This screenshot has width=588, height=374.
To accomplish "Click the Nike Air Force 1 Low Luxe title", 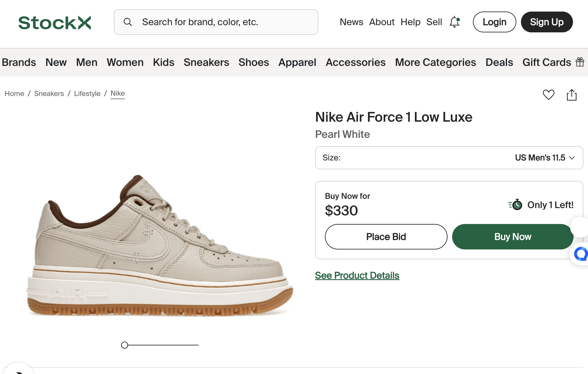I will [x=394, y=117].
